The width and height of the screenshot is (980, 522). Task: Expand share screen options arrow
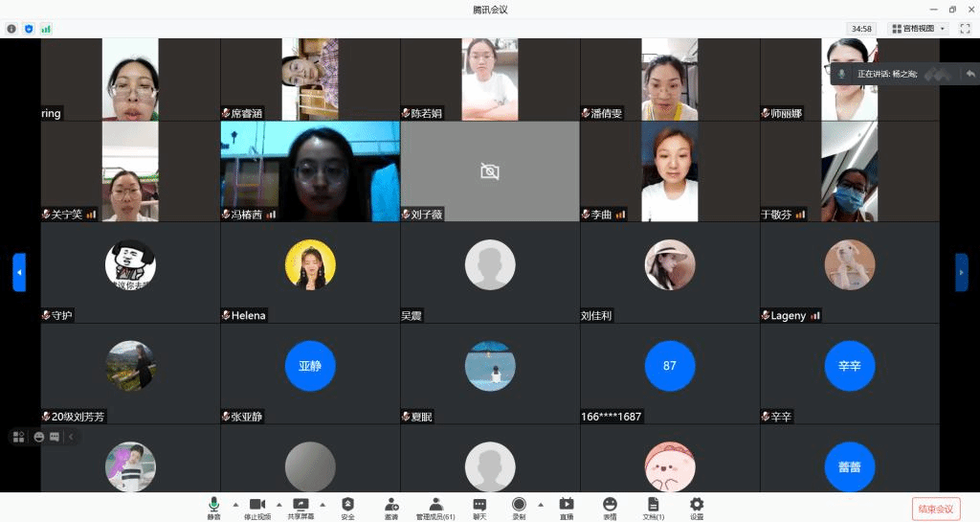(323, 504)
